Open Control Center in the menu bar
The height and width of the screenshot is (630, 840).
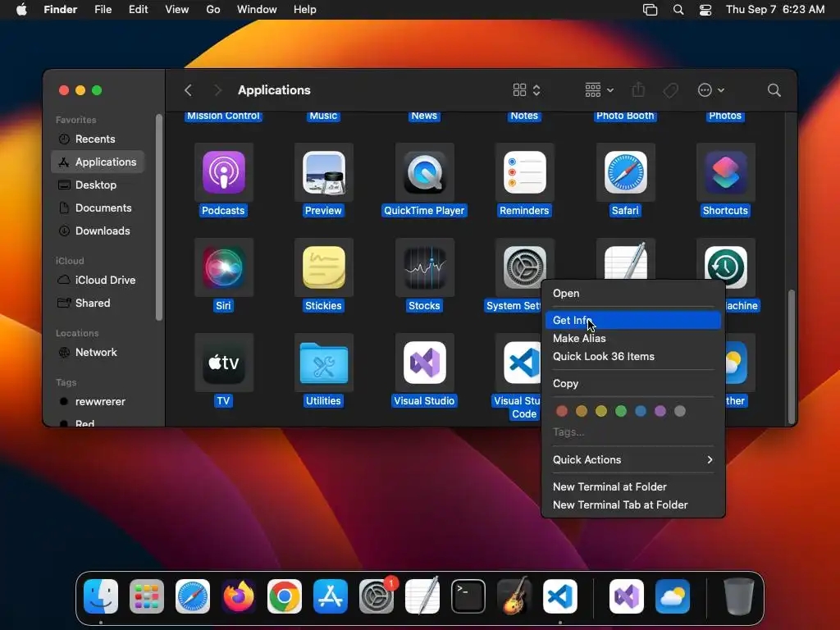click(705, 10)
